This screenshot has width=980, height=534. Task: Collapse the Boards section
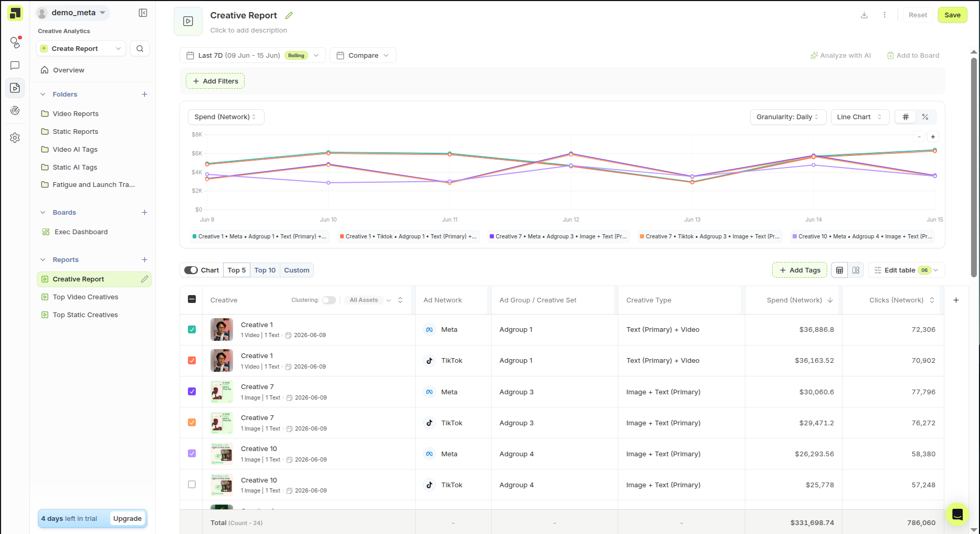(x=43, y=213)
